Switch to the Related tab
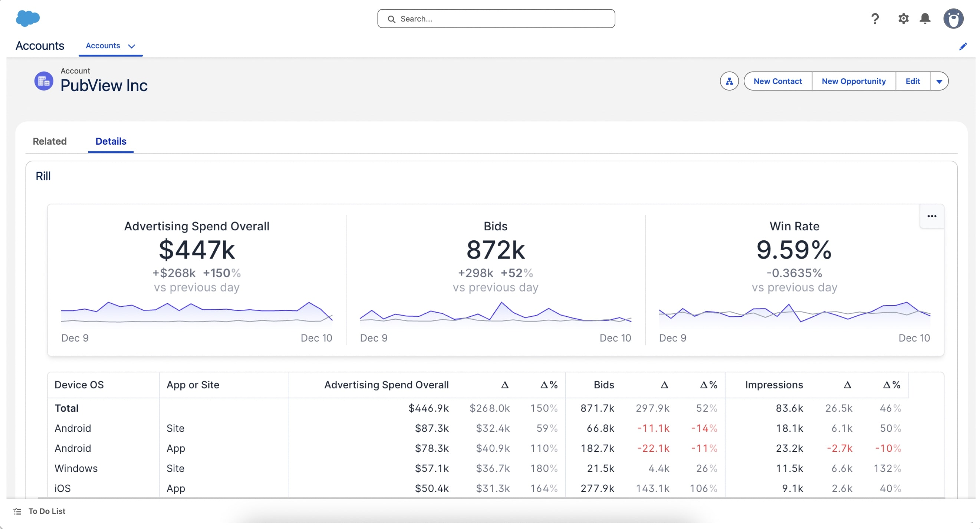This screenshot has width=980, height=529. coord(49,141)
